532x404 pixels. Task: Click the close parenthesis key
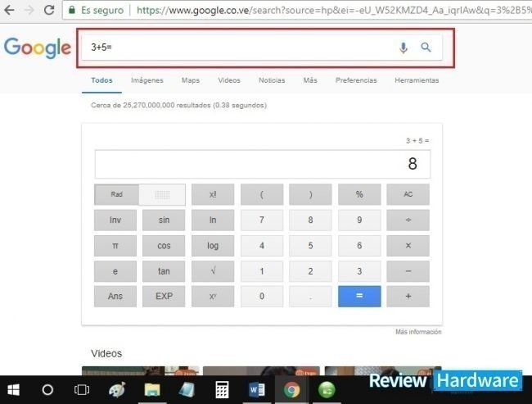click(310, 194)
